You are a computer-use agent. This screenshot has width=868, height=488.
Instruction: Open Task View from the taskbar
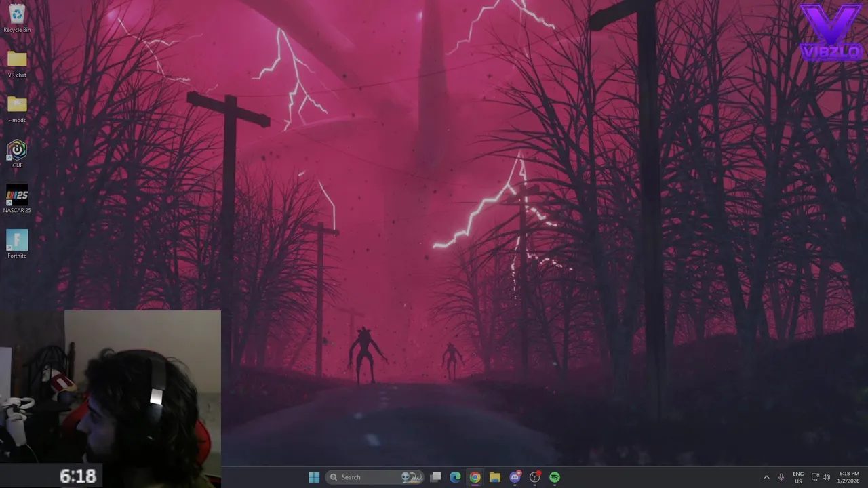(436, 477)
